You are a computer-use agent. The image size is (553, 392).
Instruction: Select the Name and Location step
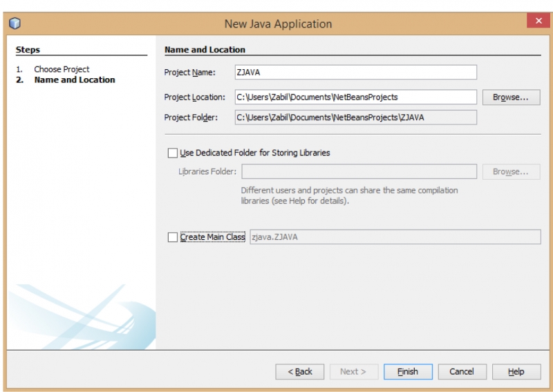coord(75,80)
